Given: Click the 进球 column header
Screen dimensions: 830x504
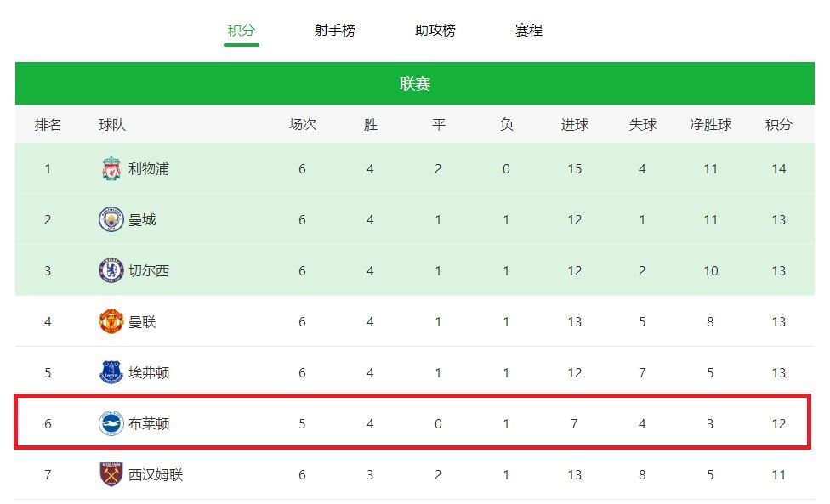Looking at the screenshot, I should coord(575,125).
